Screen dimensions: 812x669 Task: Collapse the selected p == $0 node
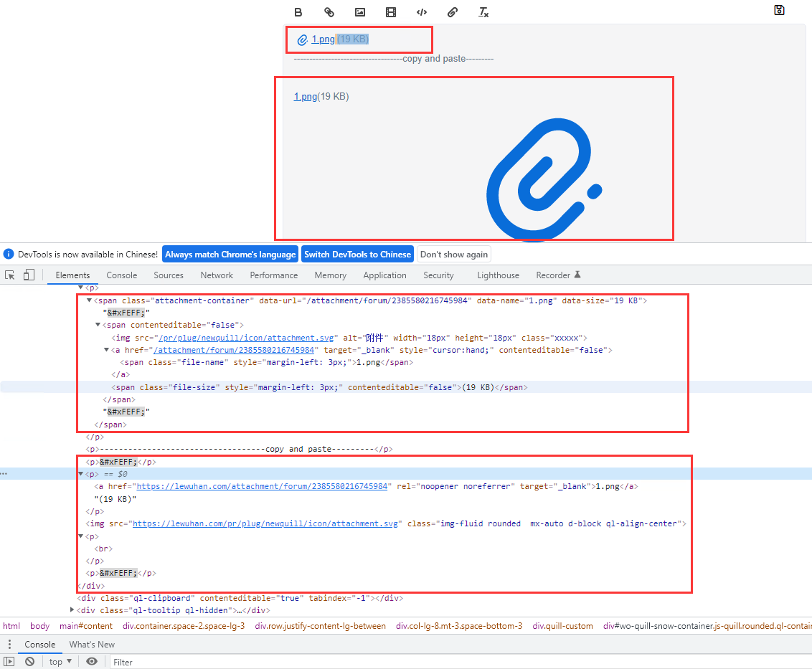tap(81, 474)
